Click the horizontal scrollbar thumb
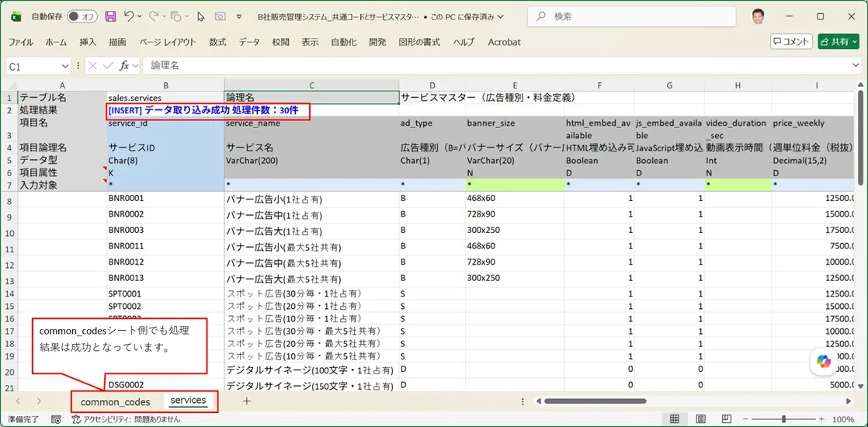Screen dimensions: 868x427 [x=595, y=401]
